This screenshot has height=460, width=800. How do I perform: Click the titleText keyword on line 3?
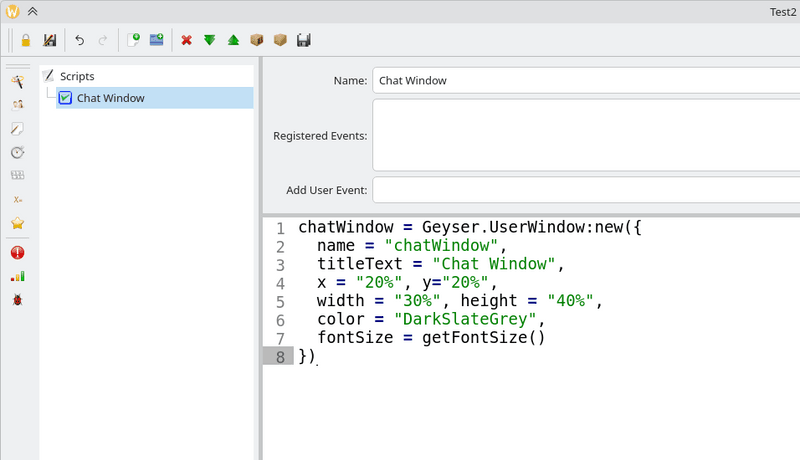point(360,264)
